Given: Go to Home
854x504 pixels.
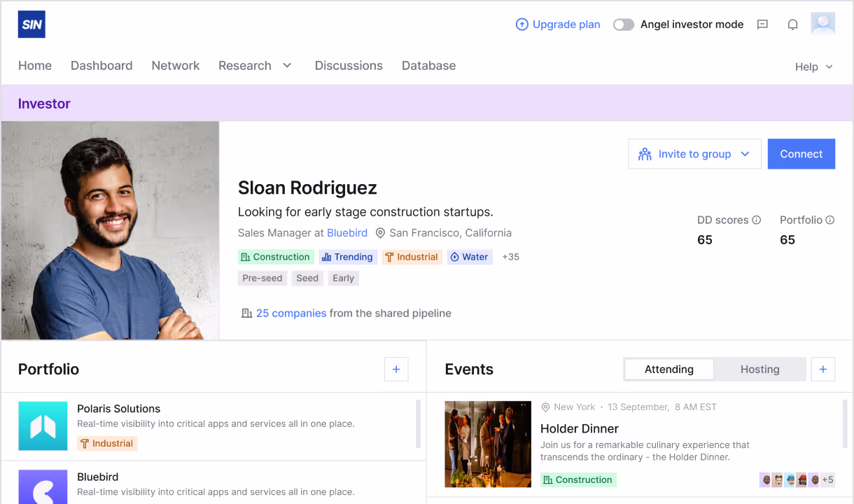Looking at the screenshot, I should tap(35, 65).
